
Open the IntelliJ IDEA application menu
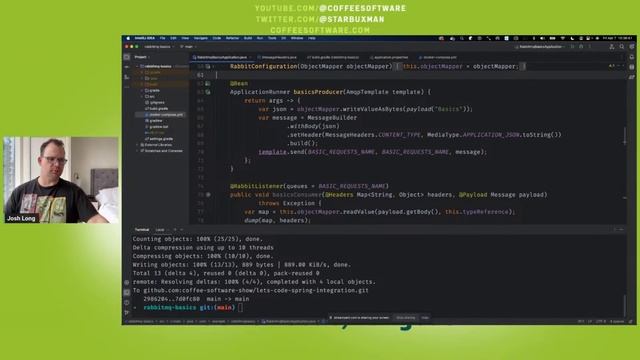pos(144,38)
